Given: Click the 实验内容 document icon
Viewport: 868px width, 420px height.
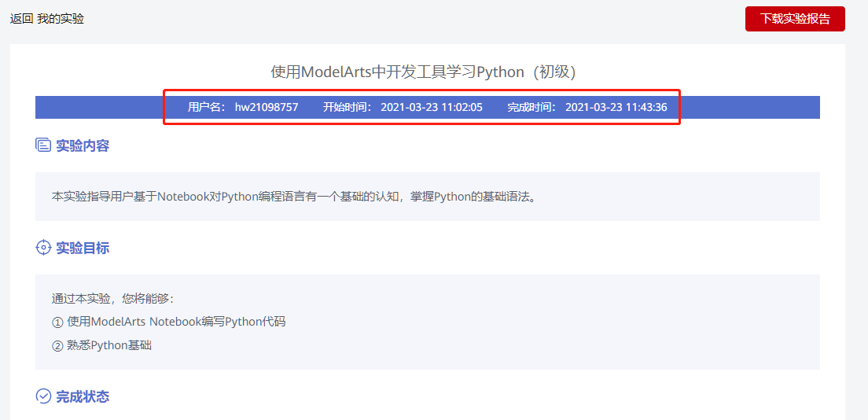Looking at the screenshot, I should (43, 146).
